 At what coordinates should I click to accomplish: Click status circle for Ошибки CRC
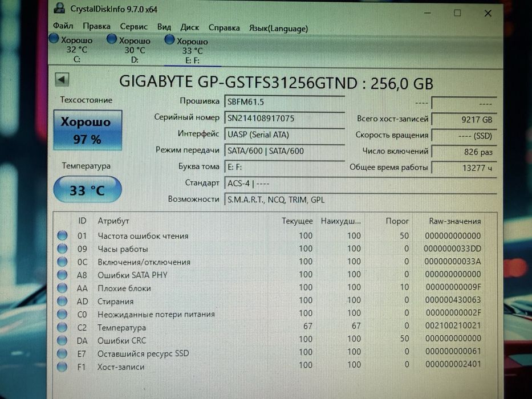(62, 340)
